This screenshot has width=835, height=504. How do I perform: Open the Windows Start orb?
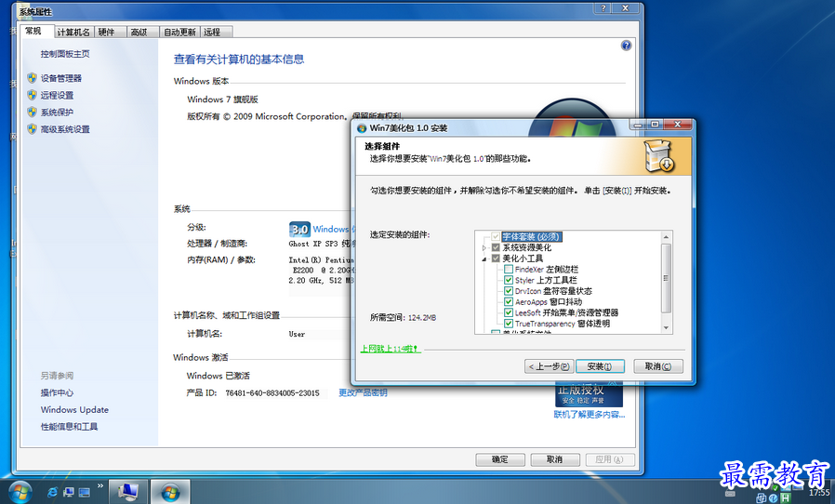(20, 492)
